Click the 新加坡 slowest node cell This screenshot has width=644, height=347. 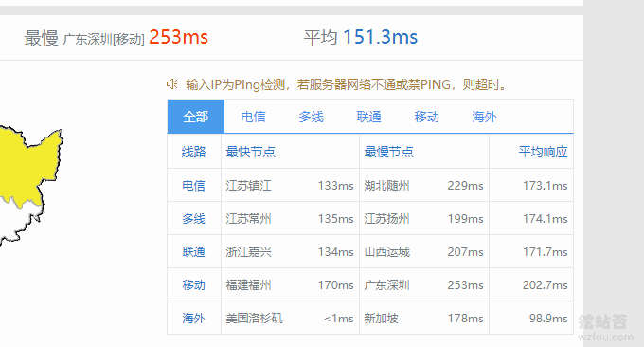[x=381, y=319]
